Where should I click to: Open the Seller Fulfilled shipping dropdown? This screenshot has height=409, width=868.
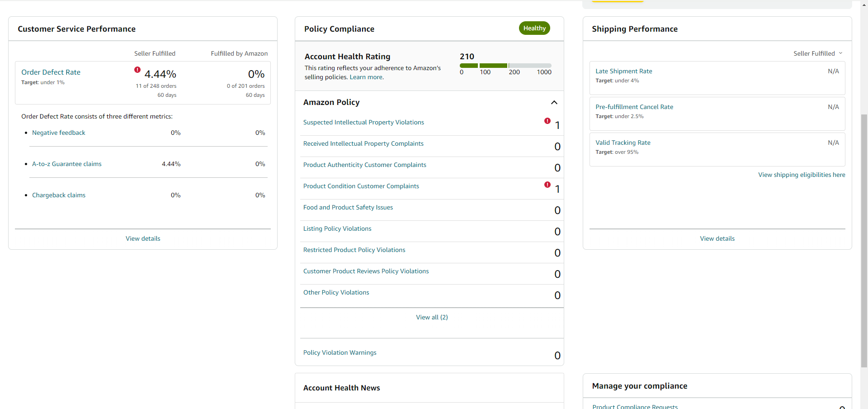click(818, 53)
